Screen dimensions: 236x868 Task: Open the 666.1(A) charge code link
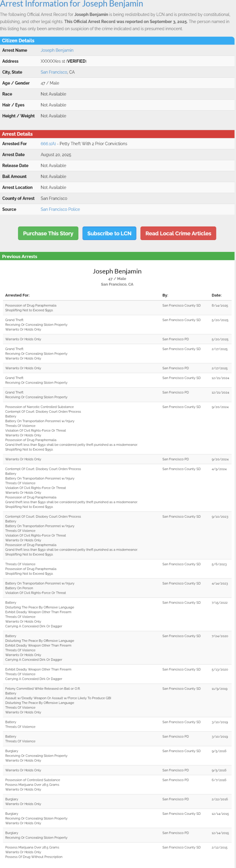(48, 144)
